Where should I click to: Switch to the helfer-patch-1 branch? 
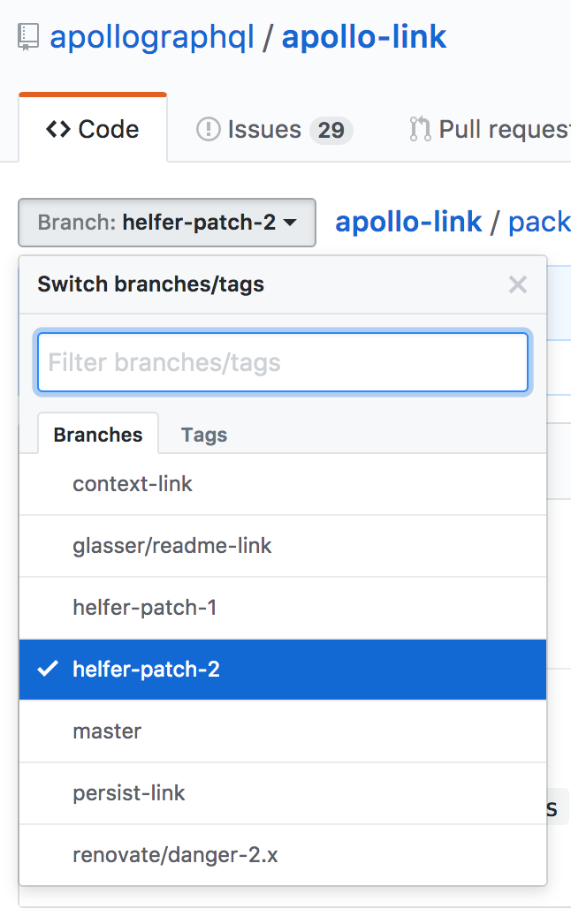coord(145,607)
